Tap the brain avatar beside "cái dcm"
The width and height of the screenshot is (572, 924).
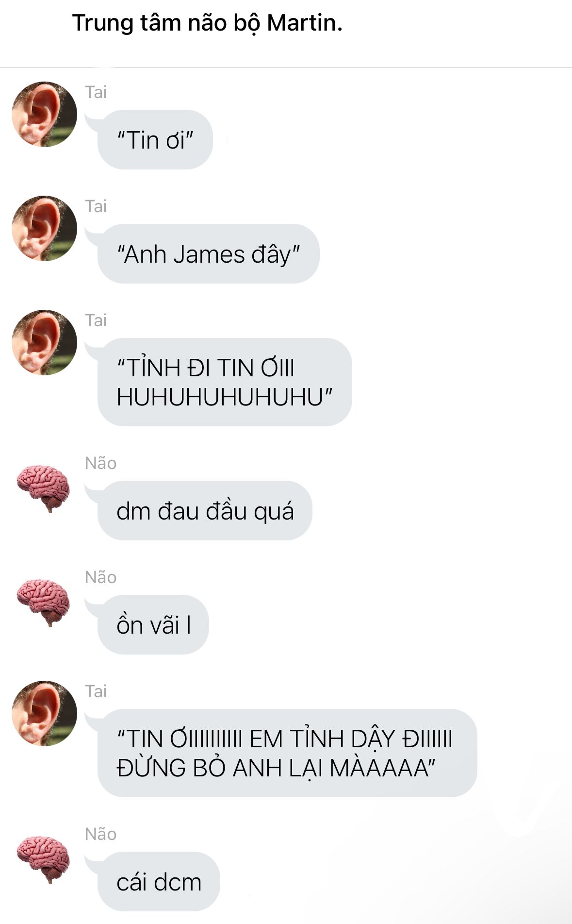pyautogui.click(x=43, y=859)
